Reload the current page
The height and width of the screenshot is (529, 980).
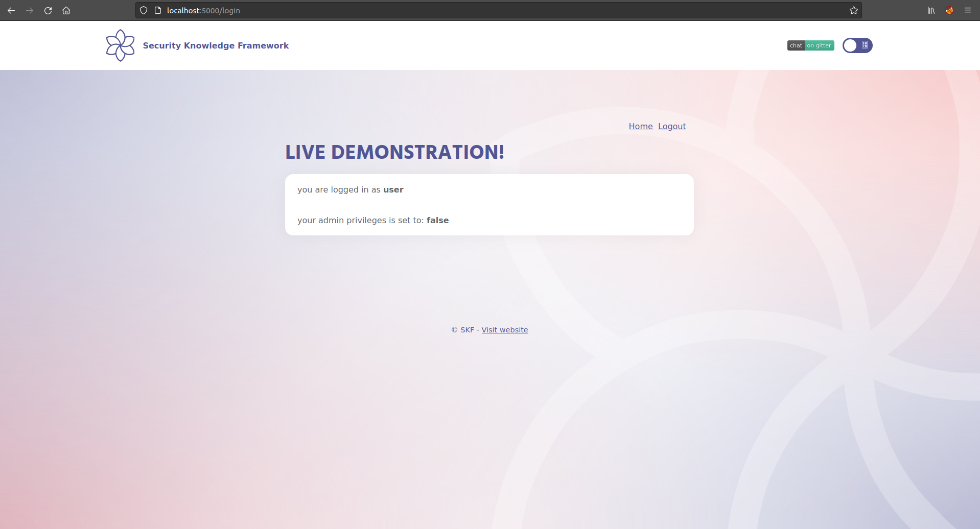pos(48,10)
